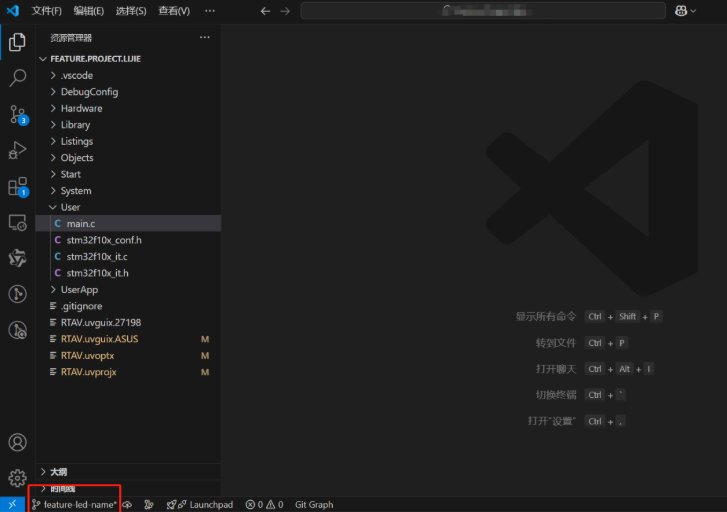Expand the Listings folder
This screenshot has height=512, width=727.
[x=128, y=141]
